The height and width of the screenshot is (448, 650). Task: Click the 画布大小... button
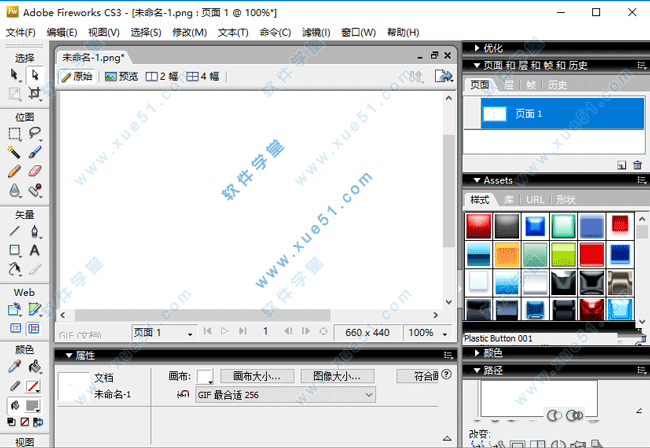pos(257,376)
